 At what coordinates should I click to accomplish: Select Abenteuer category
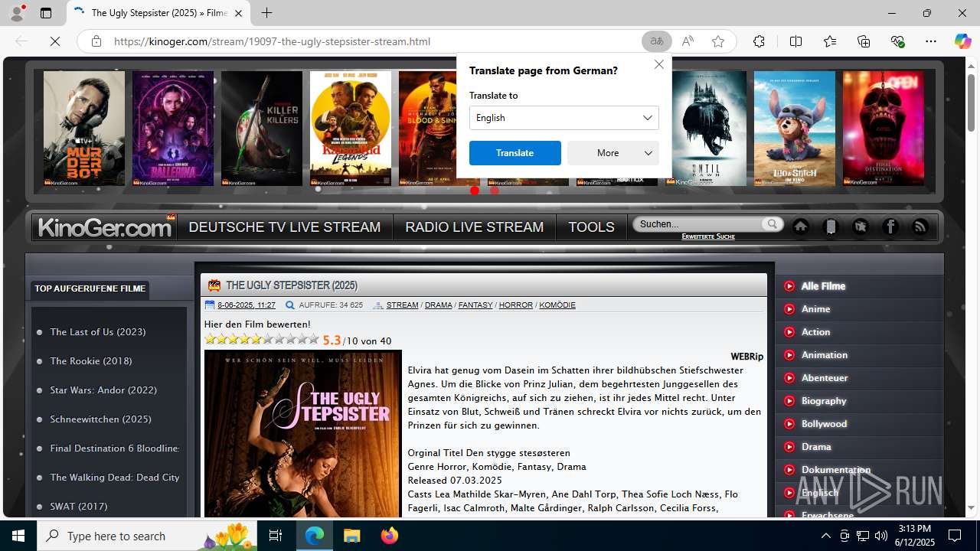coord(824,378)
